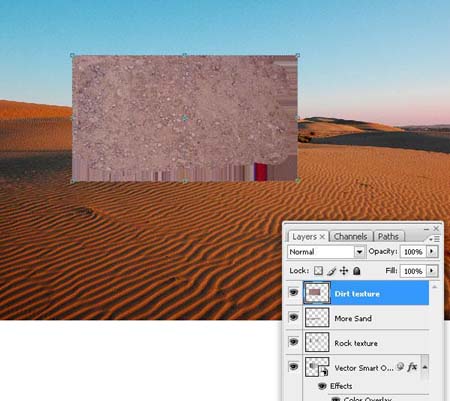Click the transform center reference point

coord(185,118)
